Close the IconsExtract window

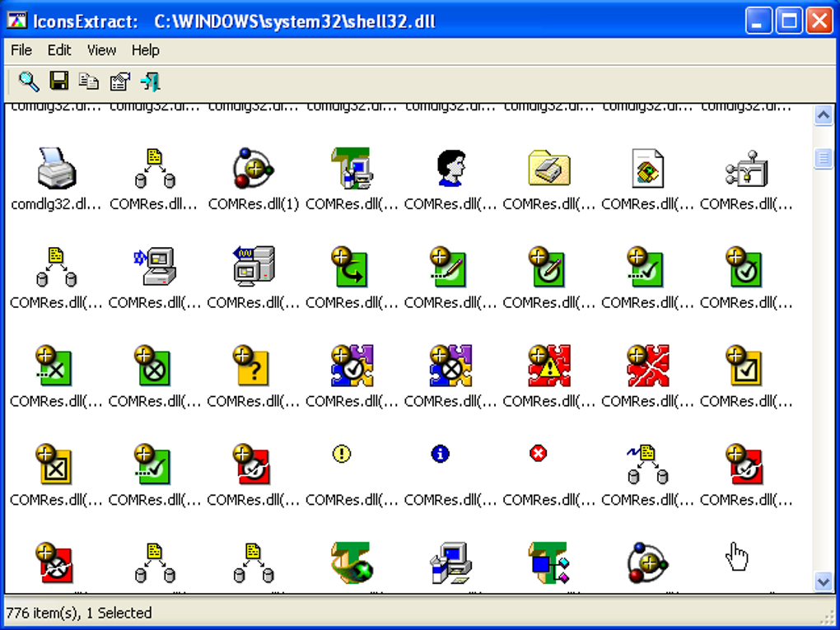[x=819, y=21]
